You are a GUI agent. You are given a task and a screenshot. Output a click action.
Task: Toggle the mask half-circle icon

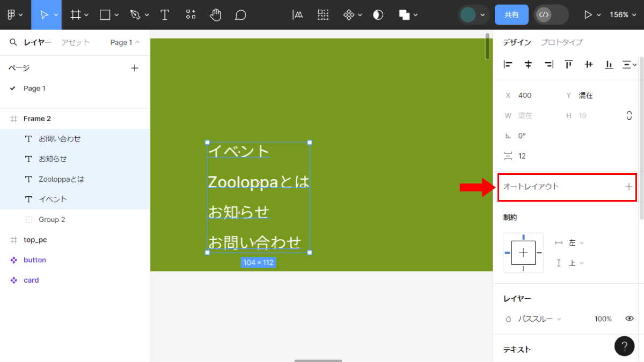click(378, 14)
